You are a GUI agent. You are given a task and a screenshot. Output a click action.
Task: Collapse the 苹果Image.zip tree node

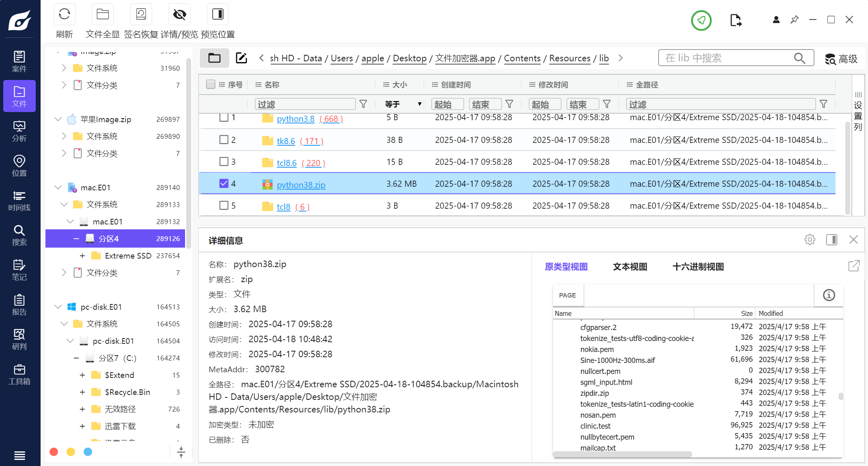point(58,119)
